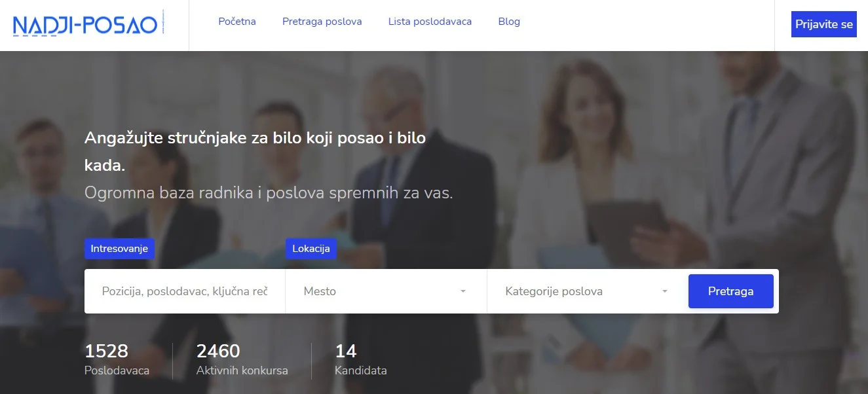Click the arrow icon in Mesto field
Screen dimensions: 868x394
(x=463, y=291)
